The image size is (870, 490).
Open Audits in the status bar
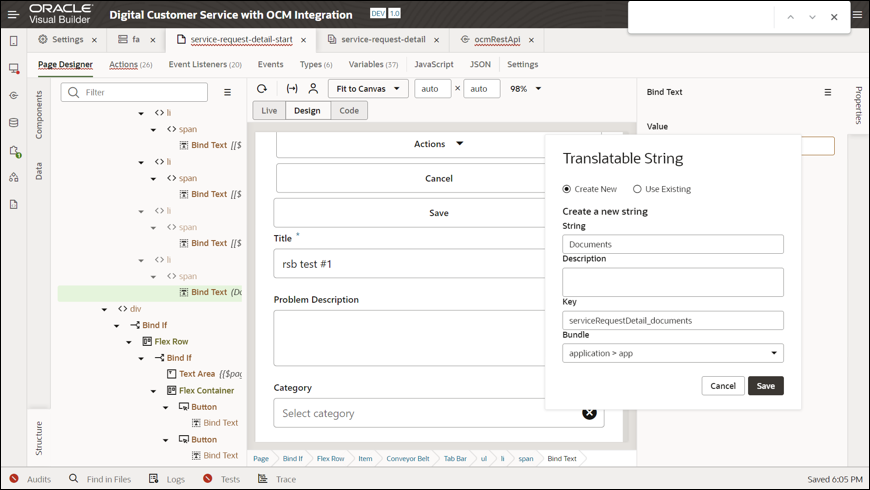(x=31, y=479)
